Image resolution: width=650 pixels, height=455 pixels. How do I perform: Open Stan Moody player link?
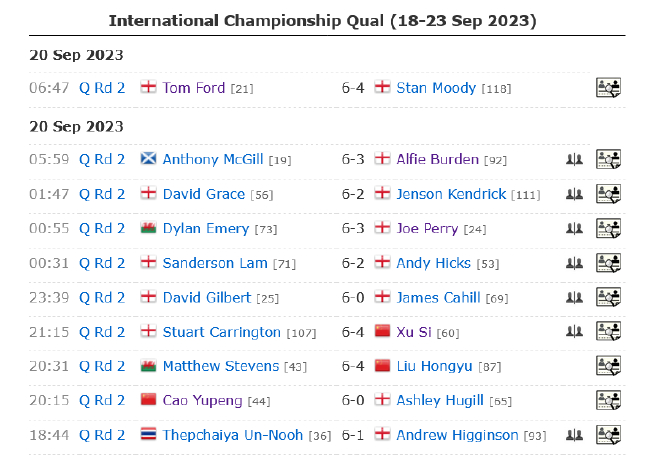[436, 88]
